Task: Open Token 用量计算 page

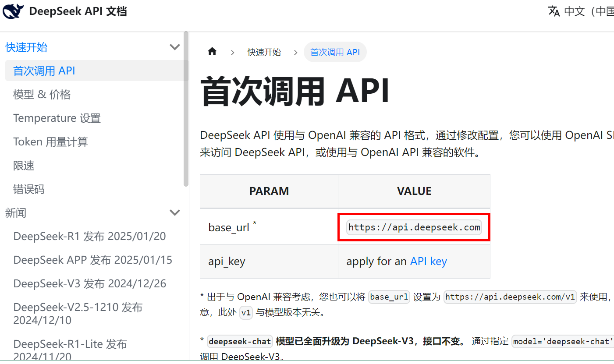Action: point(50,142)
